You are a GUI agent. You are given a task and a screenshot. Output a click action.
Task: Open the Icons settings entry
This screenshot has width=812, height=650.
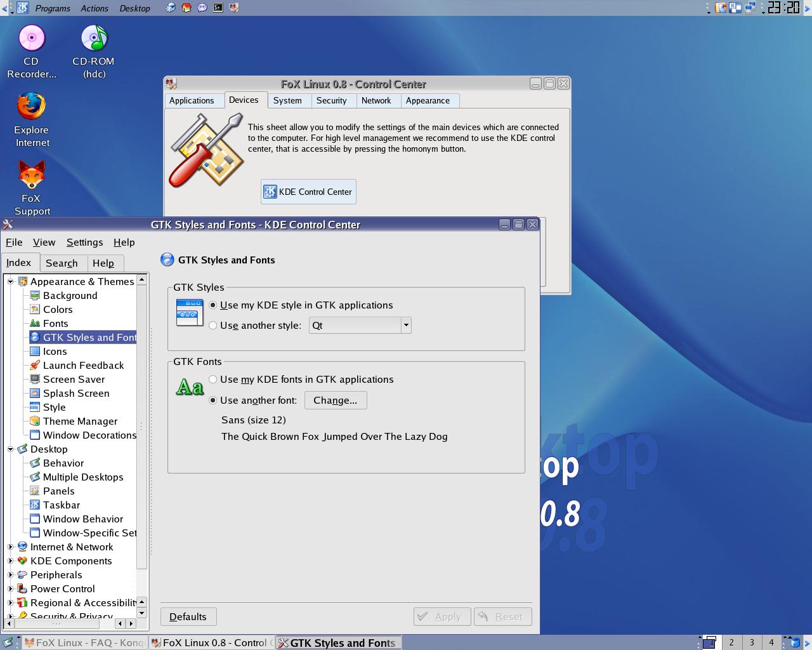click(x=48, y=352)
